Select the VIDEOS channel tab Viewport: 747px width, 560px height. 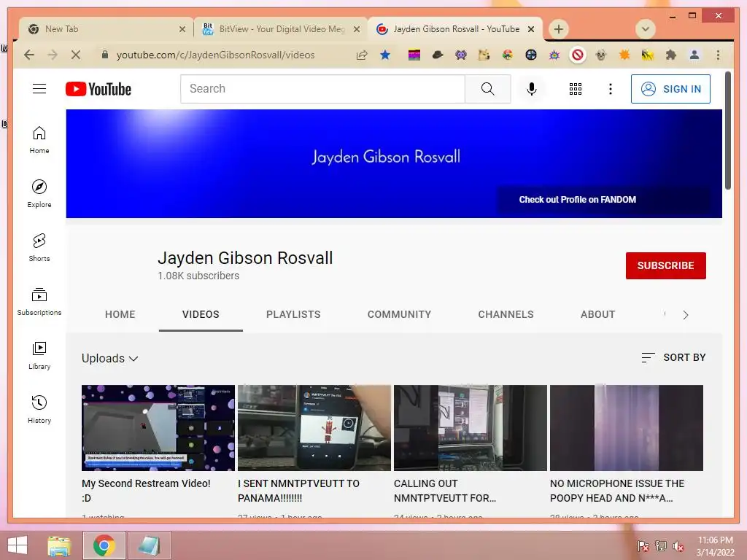[201, 314]
